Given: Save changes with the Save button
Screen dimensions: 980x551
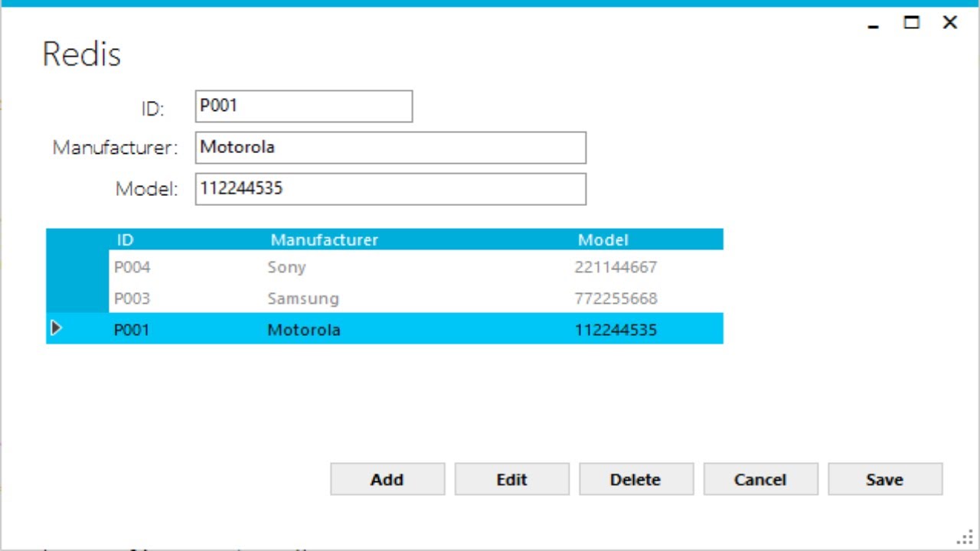Looking at the screenshot, I should click(x=885, y=479).
